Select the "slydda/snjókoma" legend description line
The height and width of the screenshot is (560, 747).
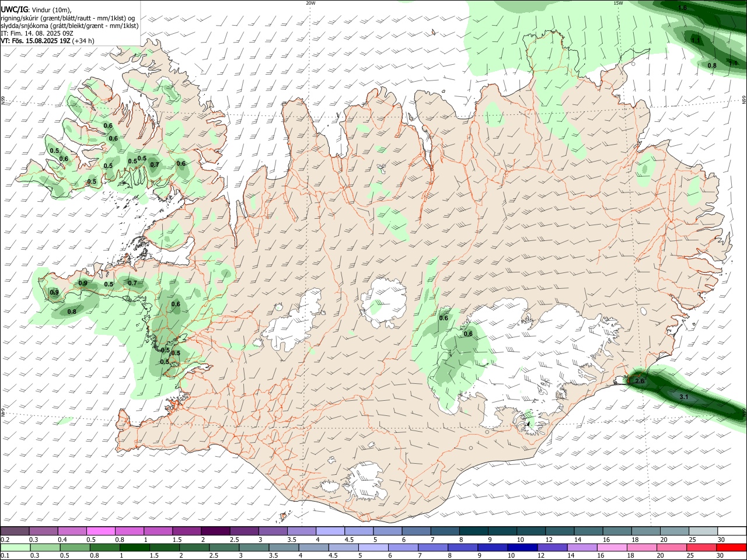[x=69, y=26]
